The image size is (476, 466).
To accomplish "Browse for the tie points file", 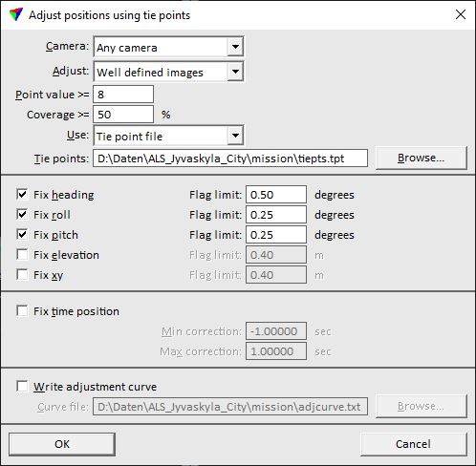I will (x=422, y=158).
